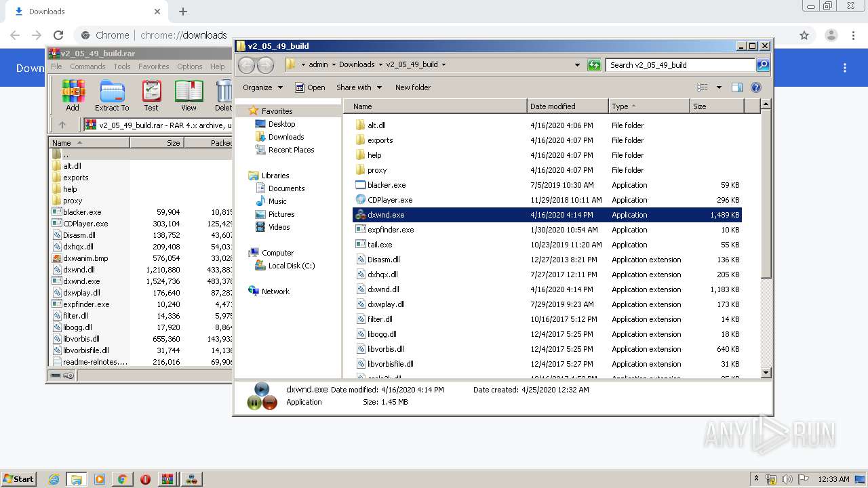
Task: Open the WinRAR Help menu
Action: pyautogui.click(x=217, y=66)
